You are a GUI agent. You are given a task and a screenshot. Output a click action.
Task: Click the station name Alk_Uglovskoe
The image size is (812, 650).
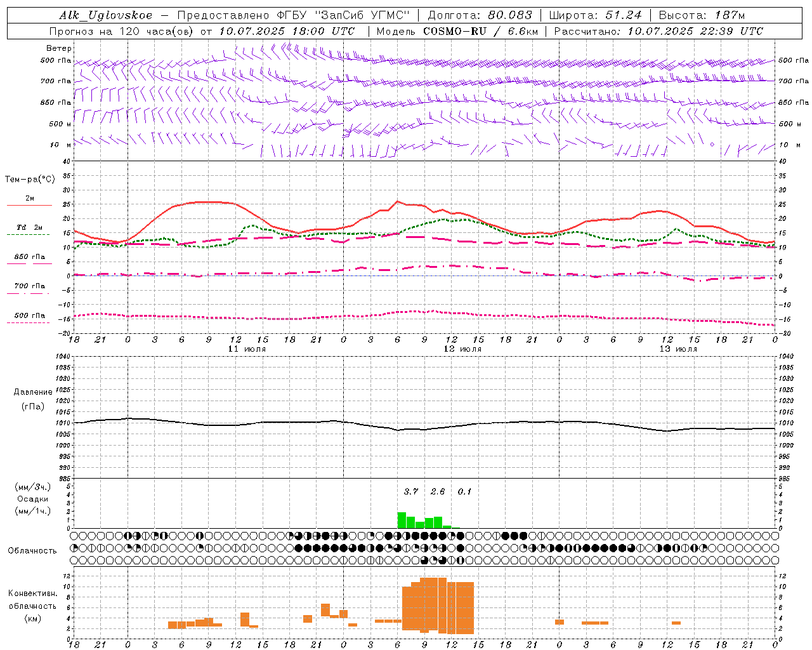point(106,15)
